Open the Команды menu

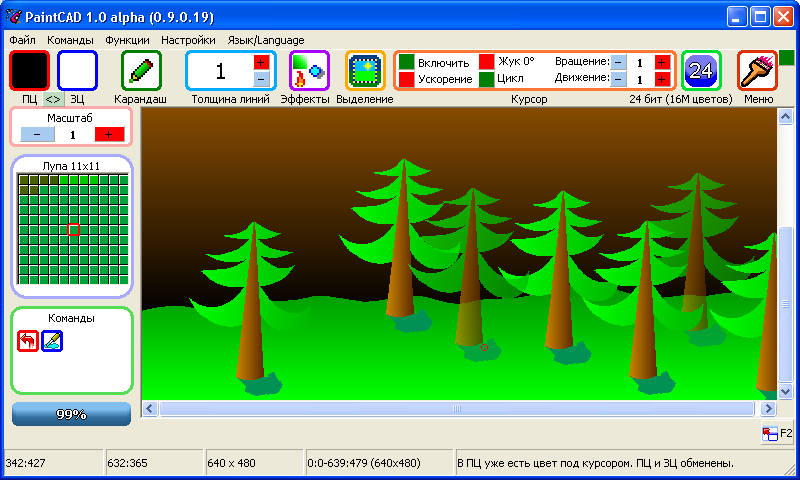click(x=70, y=40)
